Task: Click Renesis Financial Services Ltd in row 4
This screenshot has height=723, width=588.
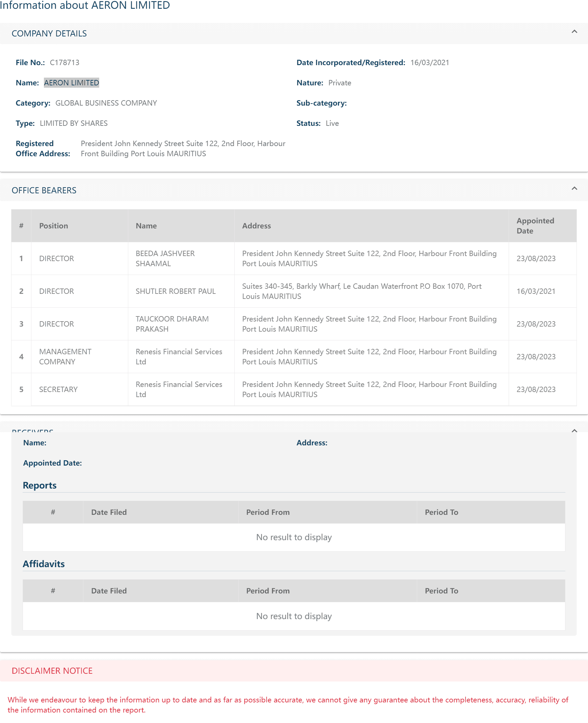Action: pyautogui.click(x=179, y=356)
